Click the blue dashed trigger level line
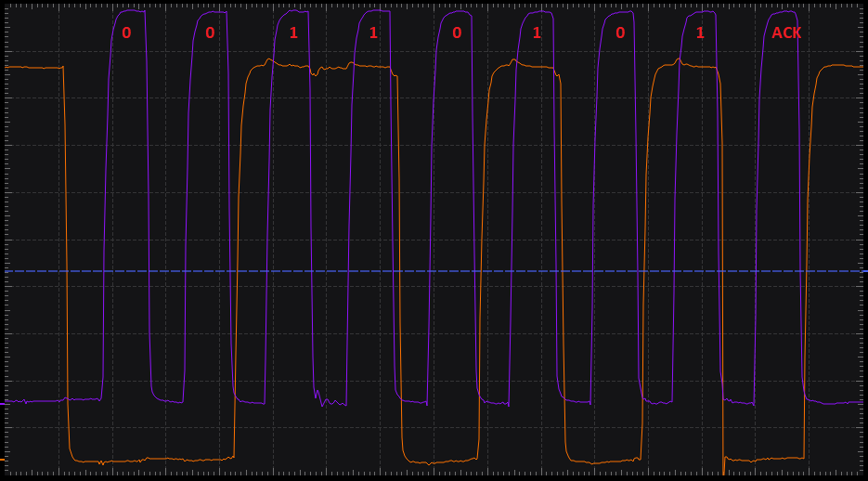The height and width of the screenshot is (481, 868). pos(434,271)
